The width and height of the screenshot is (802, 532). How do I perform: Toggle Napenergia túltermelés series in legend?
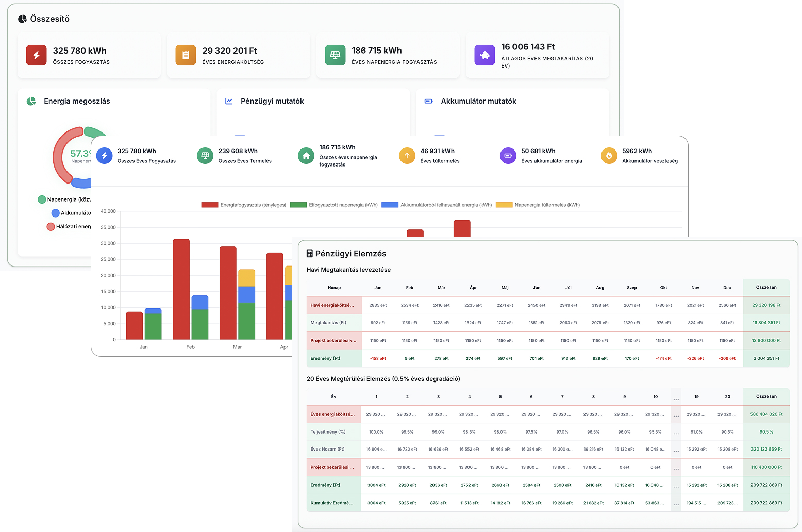[538, 205]
